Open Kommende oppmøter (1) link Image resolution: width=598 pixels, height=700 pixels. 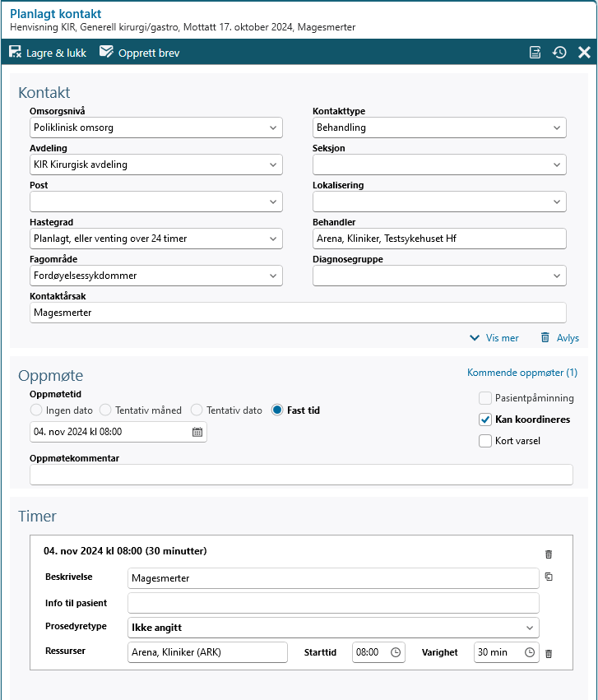(522, 373)
